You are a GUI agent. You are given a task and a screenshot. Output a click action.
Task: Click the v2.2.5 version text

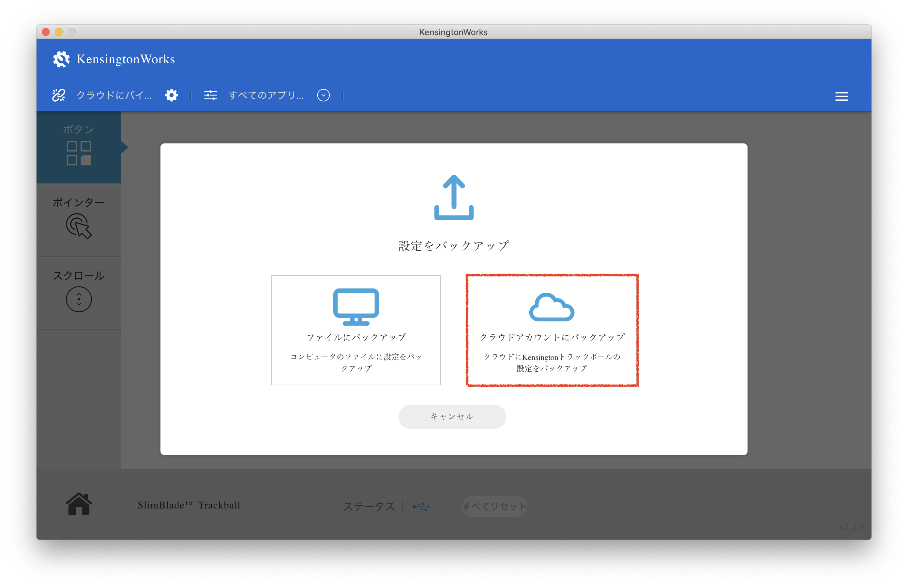click(852, 527)
